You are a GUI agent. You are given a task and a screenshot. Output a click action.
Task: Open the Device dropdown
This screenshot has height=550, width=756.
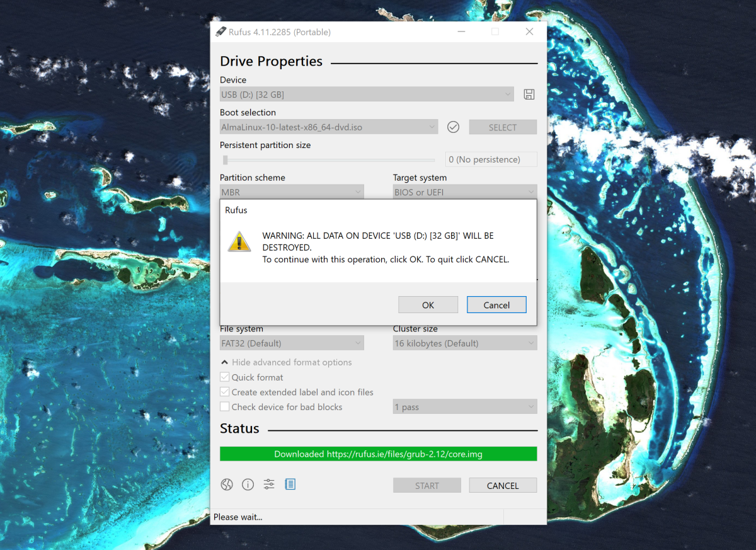click(367, 95)
